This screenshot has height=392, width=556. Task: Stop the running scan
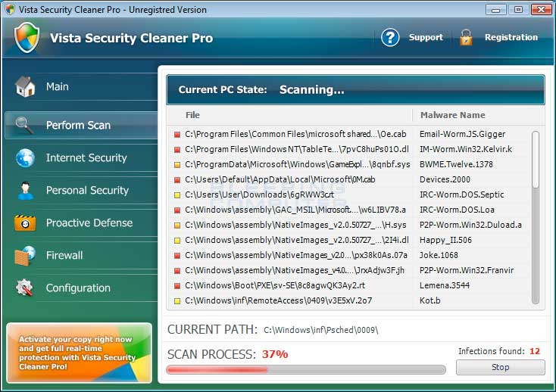(x=501, y=367)
